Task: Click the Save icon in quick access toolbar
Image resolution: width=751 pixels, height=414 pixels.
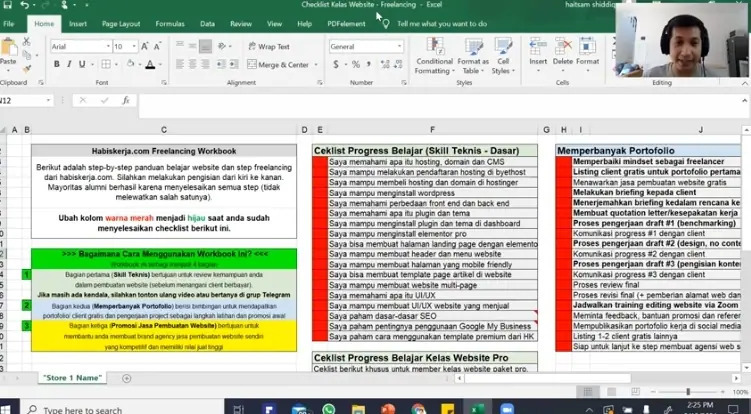Action: click(x=7, y=5)
